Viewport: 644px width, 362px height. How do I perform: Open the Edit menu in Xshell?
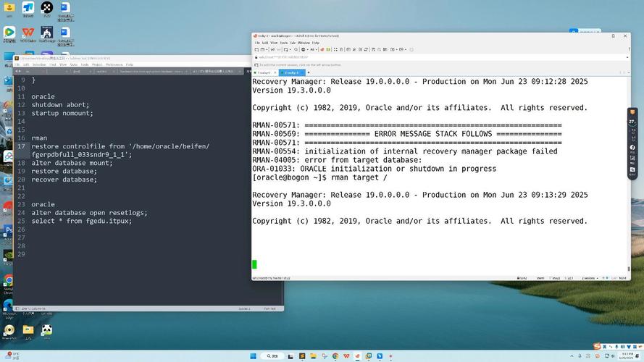pos(265,43)
